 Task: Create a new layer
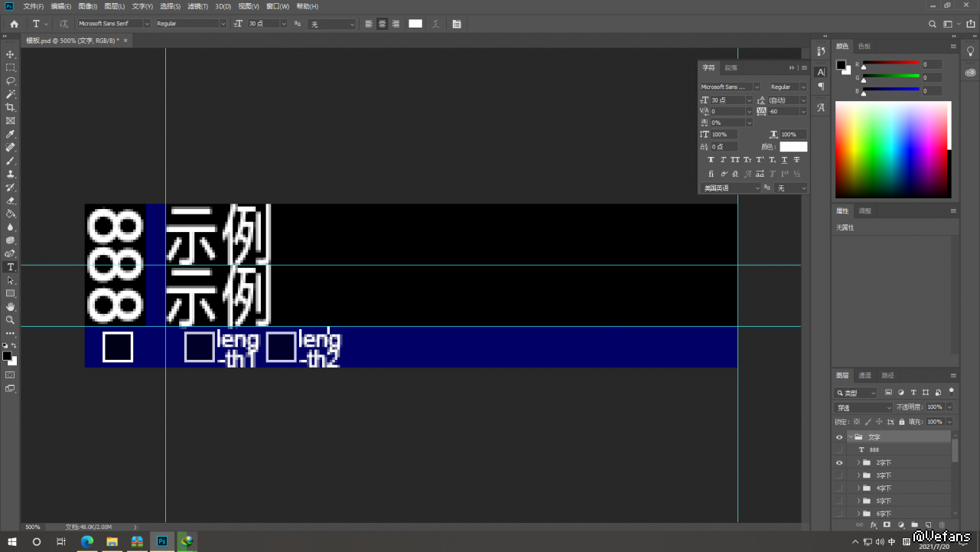pos(928,525)
